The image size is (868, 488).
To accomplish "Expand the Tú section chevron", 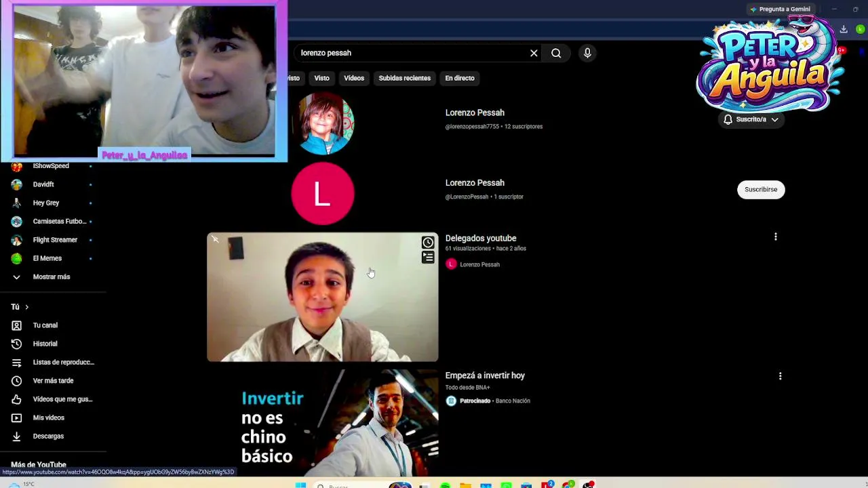I will pos(26,307).
